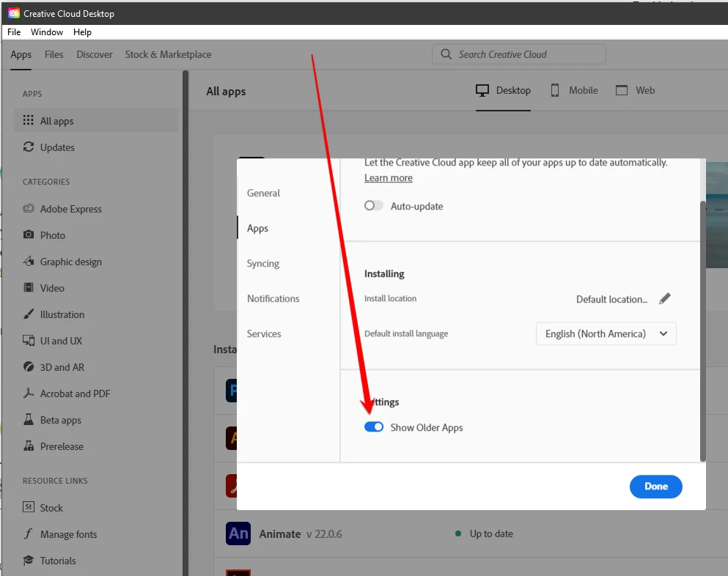728x576 pixels.
Task: Select the Services preferences section
Action: click(x=264, y=333)
